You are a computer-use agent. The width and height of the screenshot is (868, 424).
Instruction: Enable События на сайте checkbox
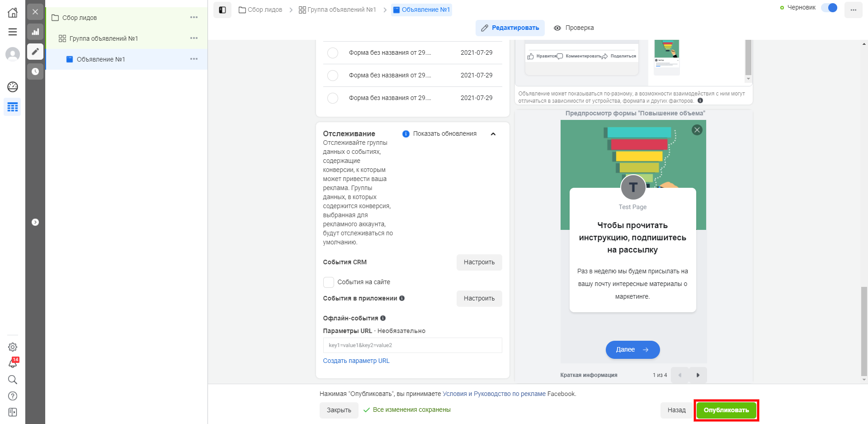tap(329, 282)
